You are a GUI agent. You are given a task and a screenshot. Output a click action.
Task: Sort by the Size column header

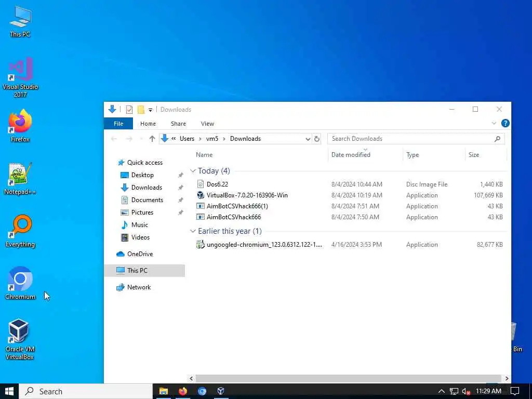point(474,155)
